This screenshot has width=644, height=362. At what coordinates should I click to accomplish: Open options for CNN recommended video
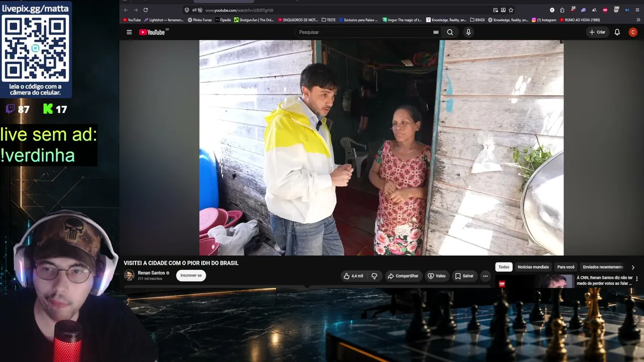pos(636,279)
